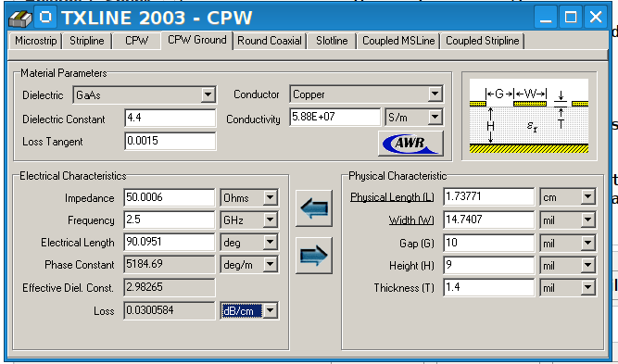
Task: Click the restore icon beside the TXLINE title
Action: 45,17
